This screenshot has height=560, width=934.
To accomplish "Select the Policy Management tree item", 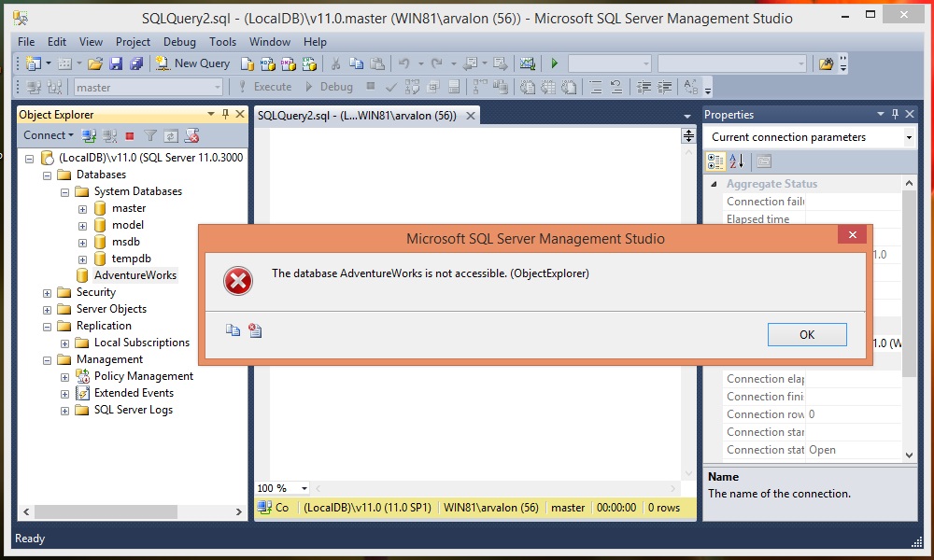I will [x=144, y=377].
